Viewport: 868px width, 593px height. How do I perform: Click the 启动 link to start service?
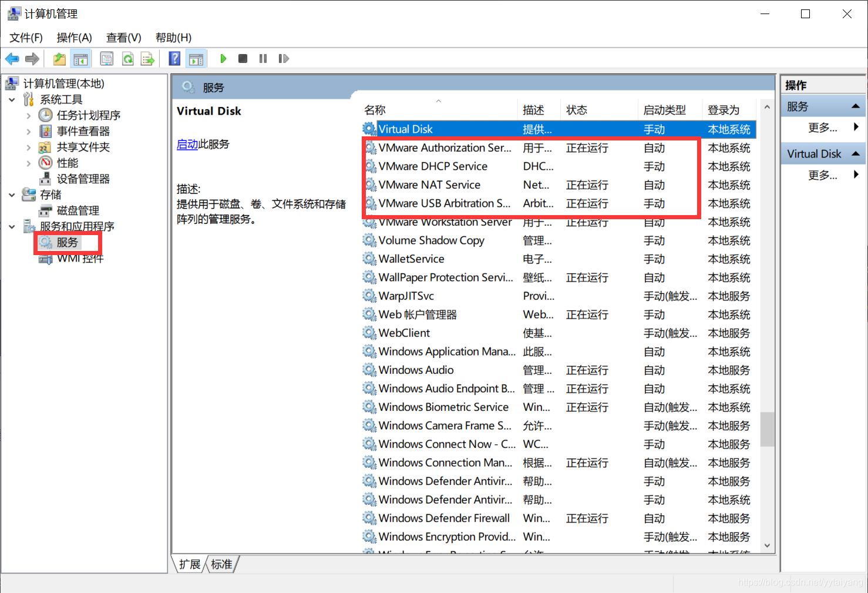click(x=187, y=144)
